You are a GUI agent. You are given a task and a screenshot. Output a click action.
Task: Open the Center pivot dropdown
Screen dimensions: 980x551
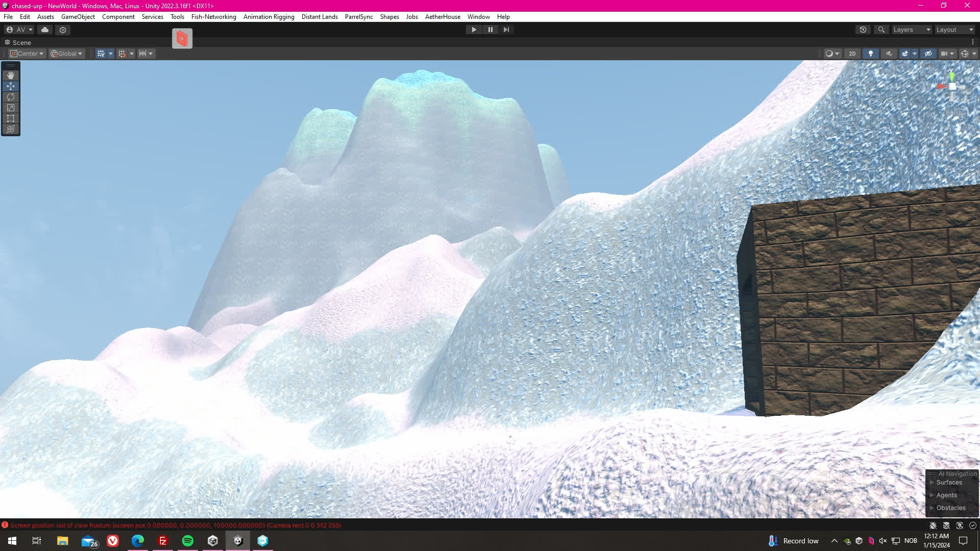pyautogui.click(x=27, y=54)
